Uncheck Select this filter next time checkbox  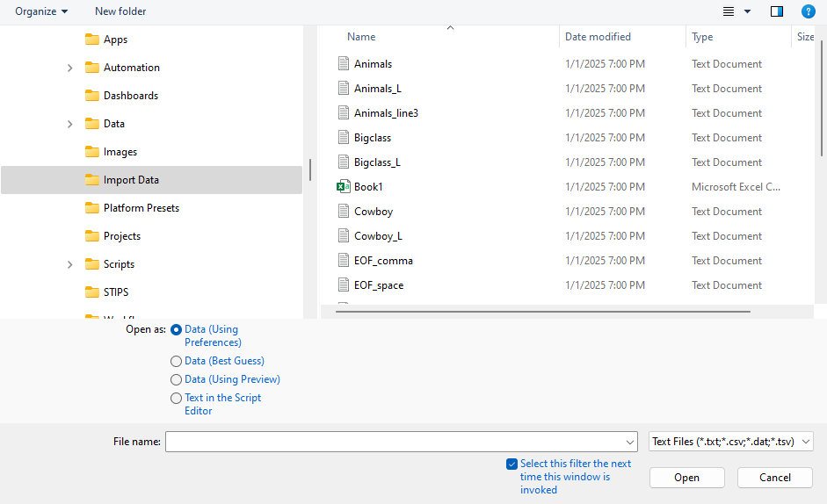pos(511,464)
